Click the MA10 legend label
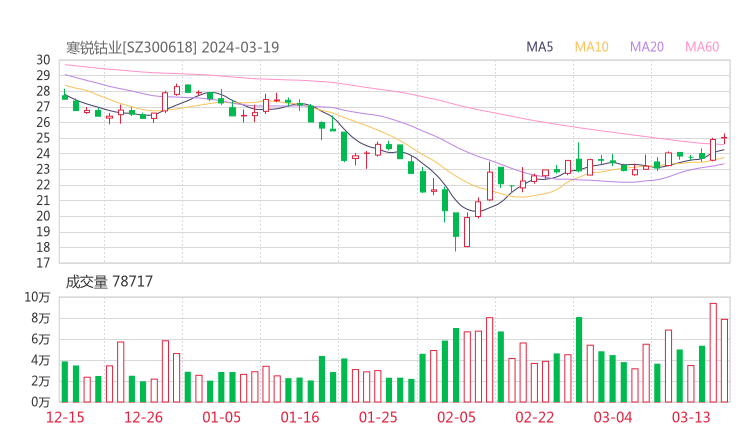This screenshot has width=740, height=440. click(x=591, y=47)
